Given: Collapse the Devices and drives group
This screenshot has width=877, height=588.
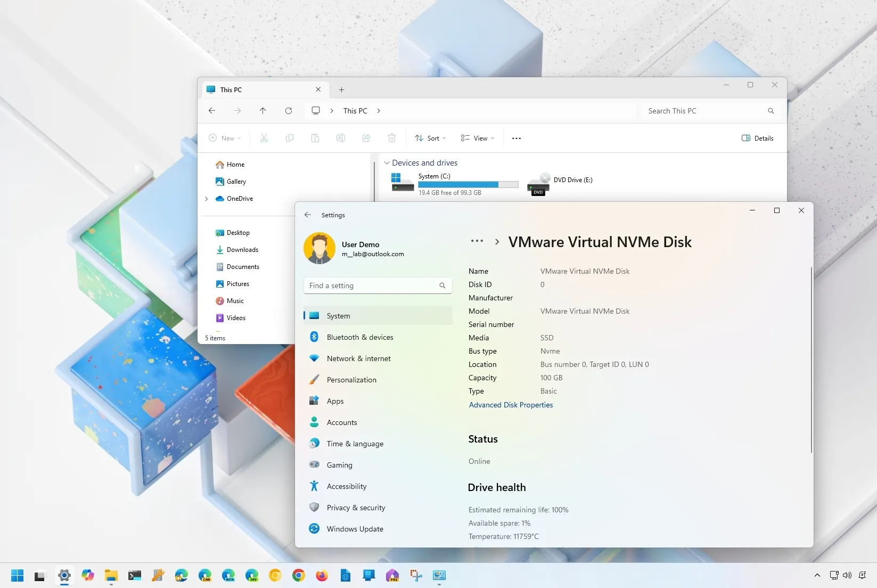Looking at the screenshot, I should coord(387,163).
